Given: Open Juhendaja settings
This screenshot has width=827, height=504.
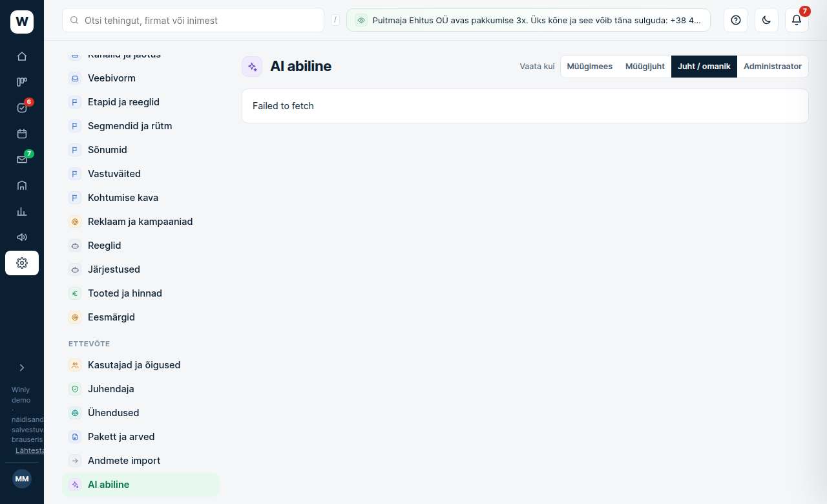Looking at the screenshot, I should (x=141, y=389).
